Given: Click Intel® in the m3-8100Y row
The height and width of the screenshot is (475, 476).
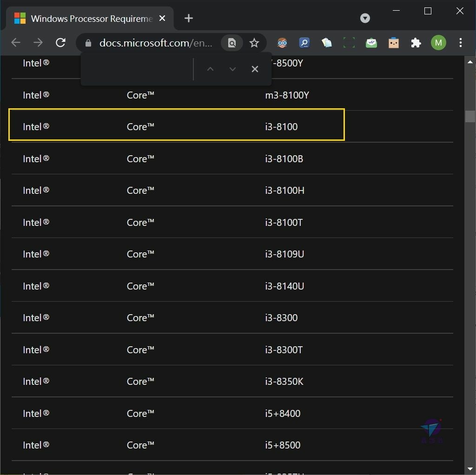Looking at the screenshot, I should (x=36, y=95).
